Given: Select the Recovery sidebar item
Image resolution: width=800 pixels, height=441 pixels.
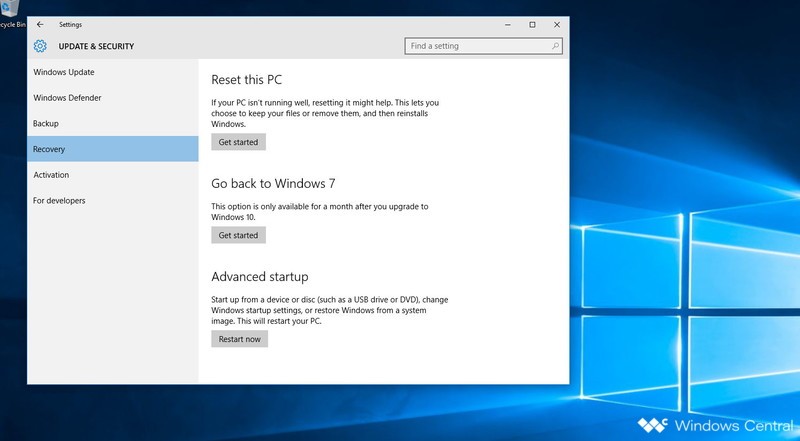Looking at the screenshot, I should 113,149.
